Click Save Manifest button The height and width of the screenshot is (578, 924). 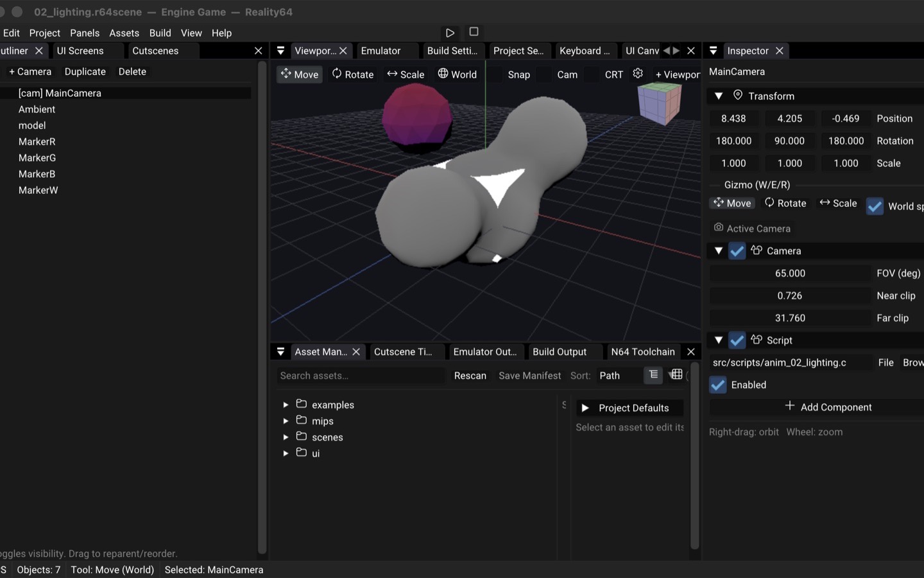pos(530,376)
